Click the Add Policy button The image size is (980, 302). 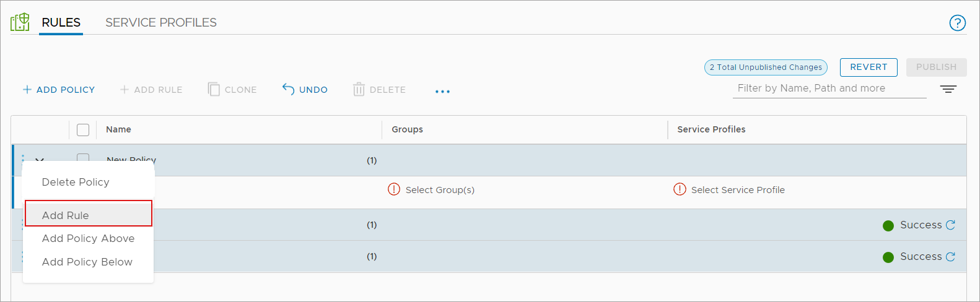point(59,90)
